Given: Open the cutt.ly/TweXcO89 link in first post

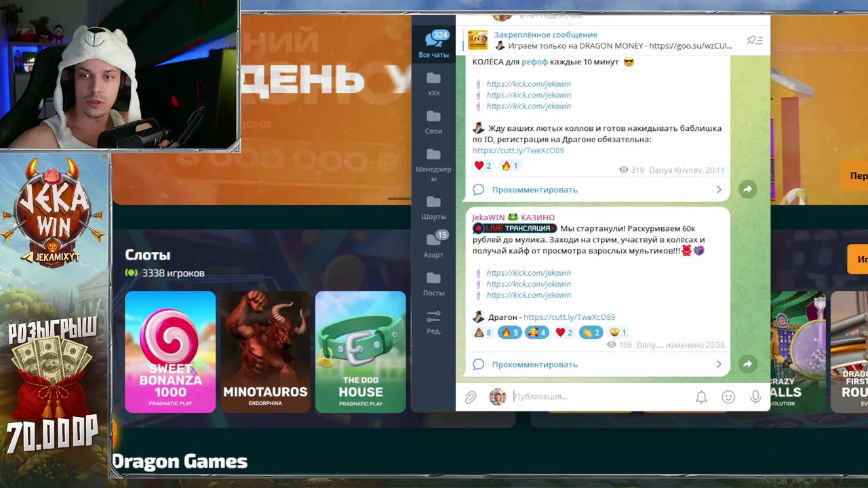Looking at the screenshot, I should (518, 150).
